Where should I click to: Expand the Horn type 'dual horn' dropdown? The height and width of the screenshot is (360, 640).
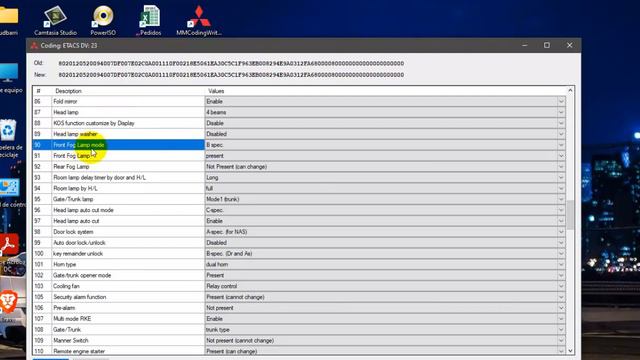click(561, 264)
